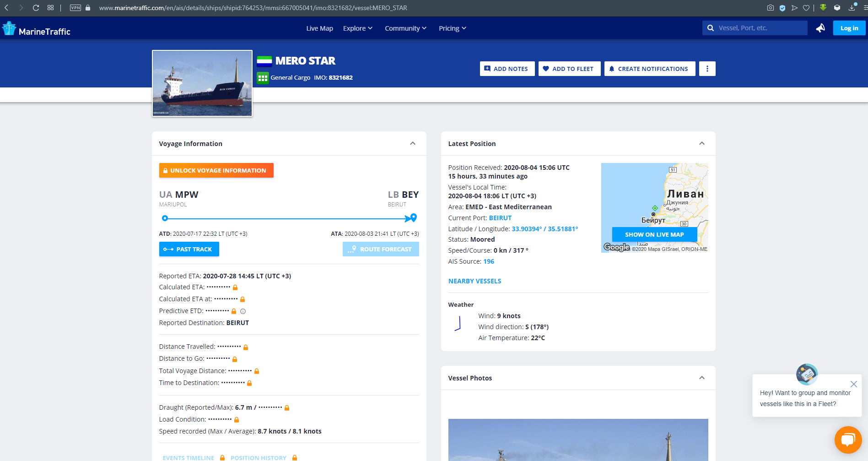Open the Community dropdown menu

[405, 28]
